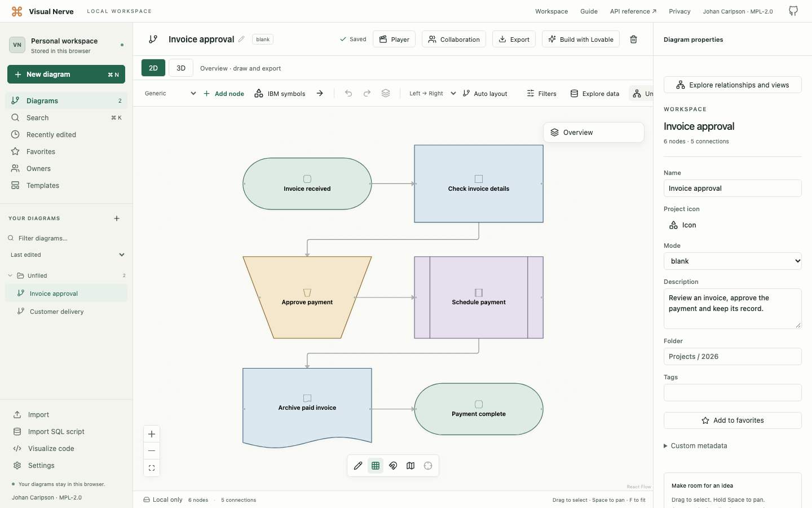The image size is (812, 508).
Task: Open the API reference link
Action: pos(633,11)
